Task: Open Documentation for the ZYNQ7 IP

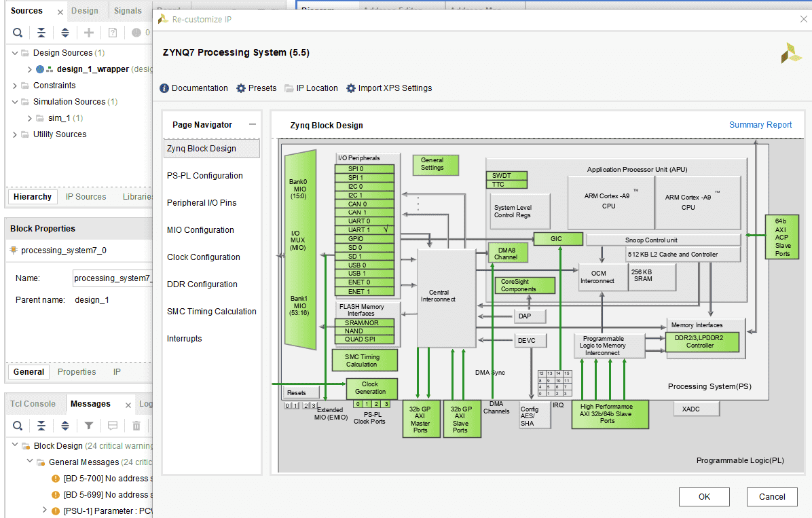Action: tap(193, 88)
